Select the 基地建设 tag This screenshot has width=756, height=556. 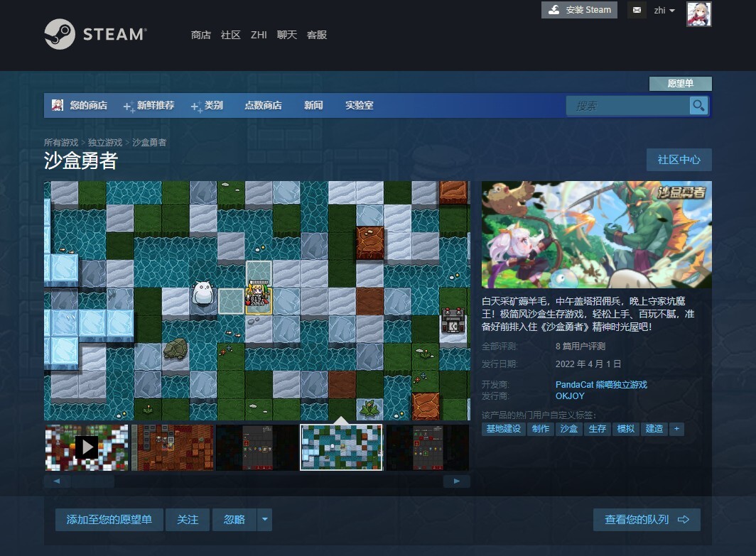pos(503,429)
